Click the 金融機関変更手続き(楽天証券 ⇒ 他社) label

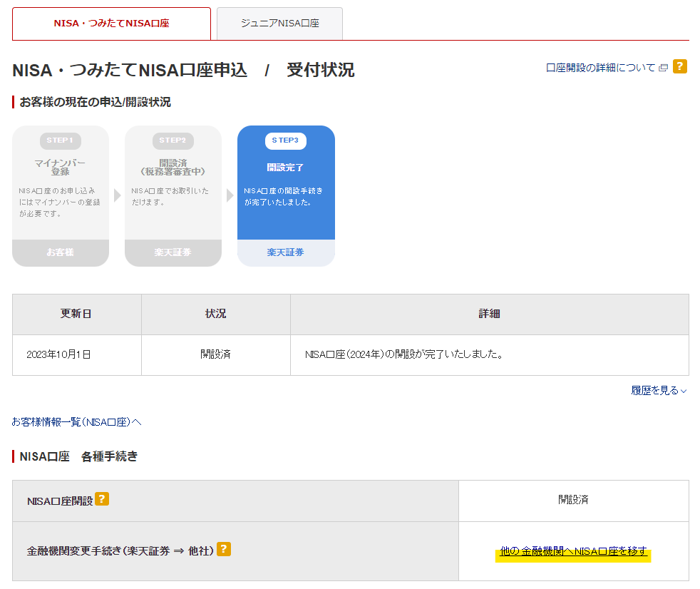[x=120, y=551]
